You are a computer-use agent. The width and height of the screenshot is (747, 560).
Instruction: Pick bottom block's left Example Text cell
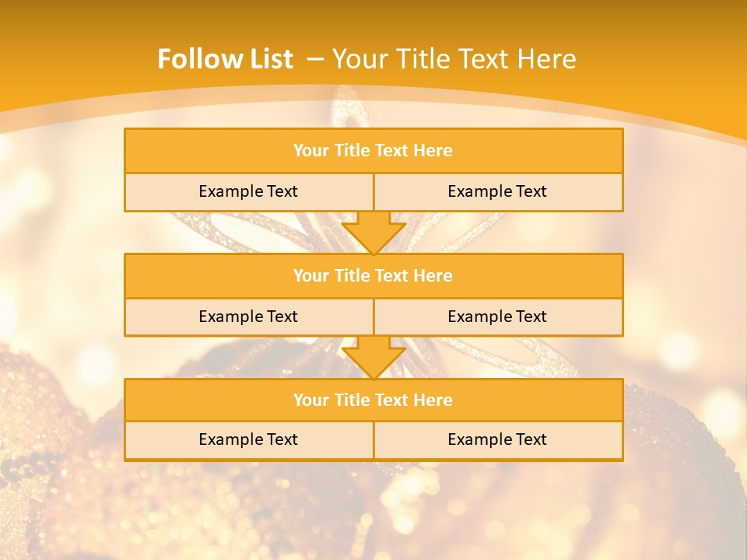click(248, 439)
